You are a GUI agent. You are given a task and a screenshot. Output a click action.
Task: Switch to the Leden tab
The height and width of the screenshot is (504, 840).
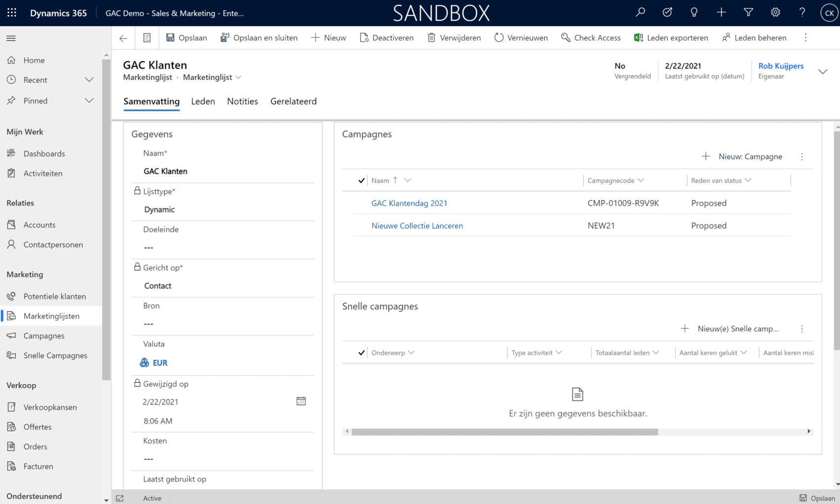click(203, 102)
